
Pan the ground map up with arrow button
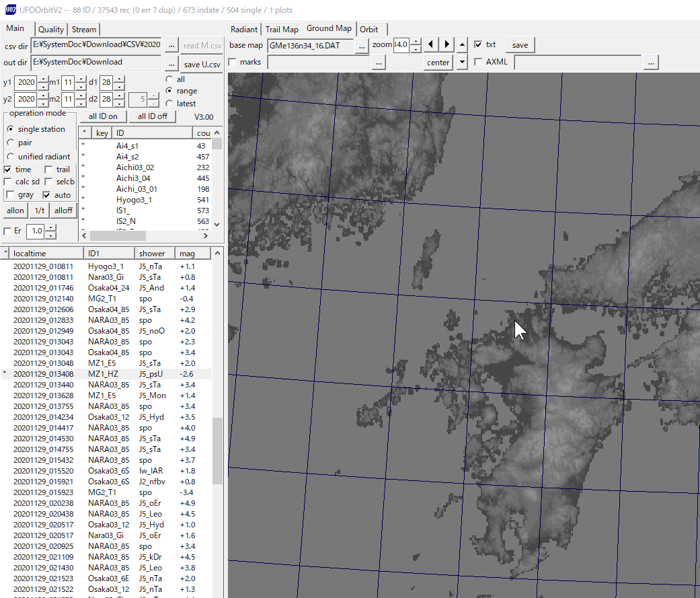[x=462, y=45]
